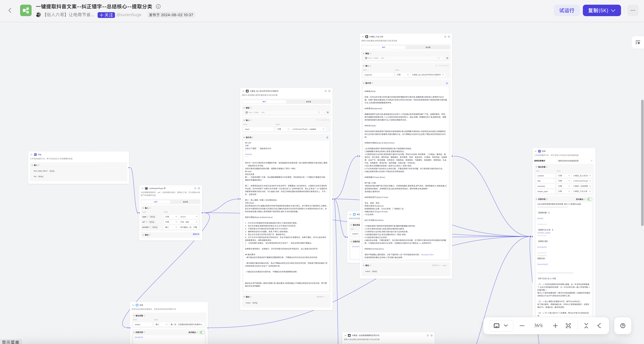Click the 36% zoom level control

point(539,326)
